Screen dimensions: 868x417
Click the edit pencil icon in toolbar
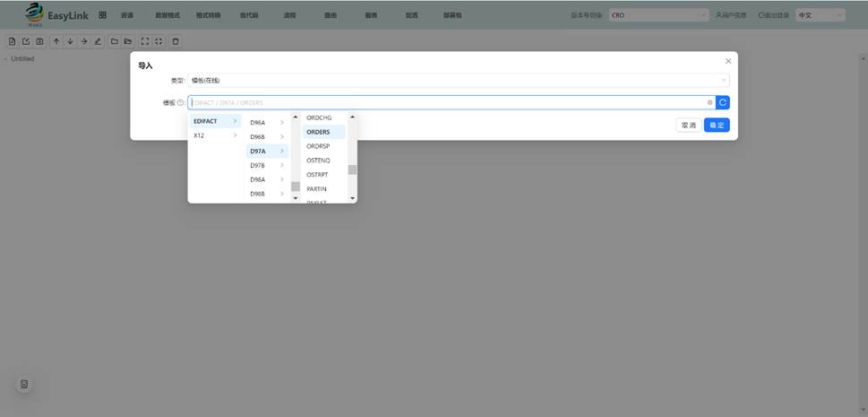point(98,41)
